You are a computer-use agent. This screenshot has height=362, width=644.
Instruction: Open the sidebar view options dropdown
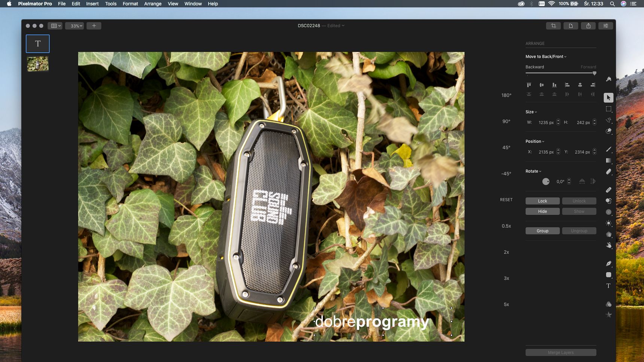(x=55, y=26)
